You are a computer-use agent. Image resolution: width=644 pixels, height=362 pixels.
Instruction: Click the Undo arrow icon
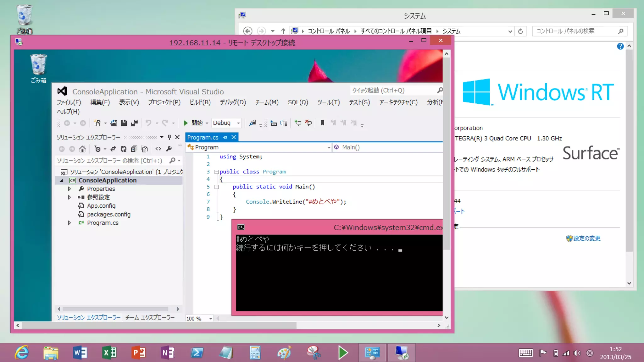coord(148,123)
